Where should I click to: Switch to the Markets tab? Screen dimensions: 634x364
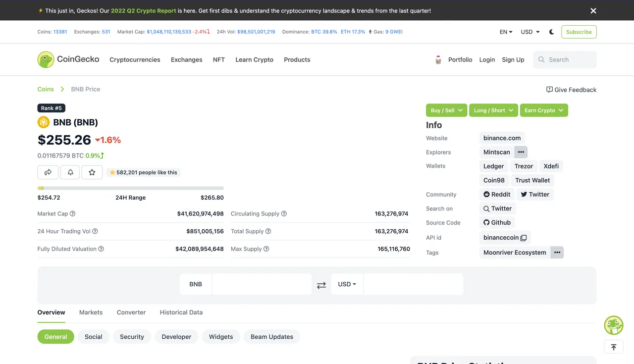(91, 312)
